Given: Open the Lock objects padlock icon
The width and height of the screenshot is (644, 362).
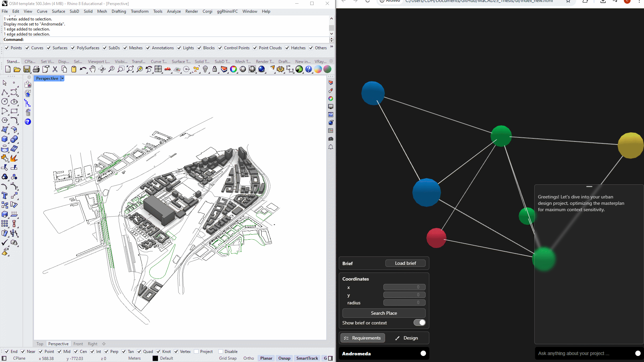Looking at the screenshot, I should point(215,69).
